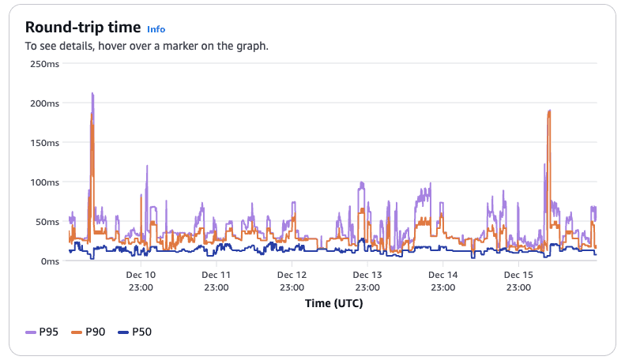Viewport: 625px width, 364px height.
Task: Click the orange P90 legend swatch
Action: (x=77, y=332)
